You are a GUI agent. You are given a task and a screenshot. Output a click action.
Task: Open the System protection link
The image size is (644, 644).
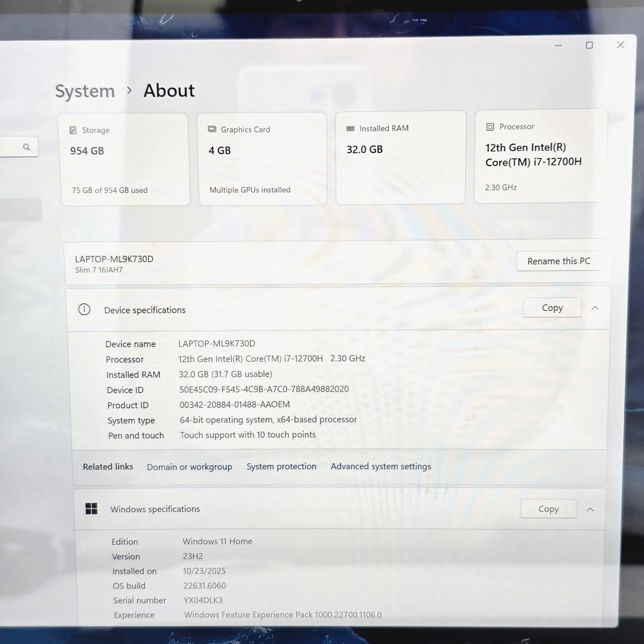point(281,466)
